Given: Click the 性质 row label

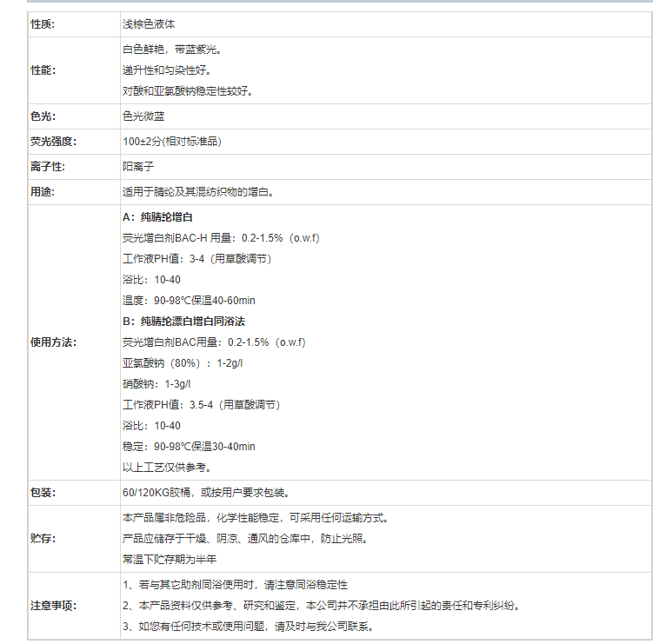Looking at the screenshot, I should click(43, 24).
